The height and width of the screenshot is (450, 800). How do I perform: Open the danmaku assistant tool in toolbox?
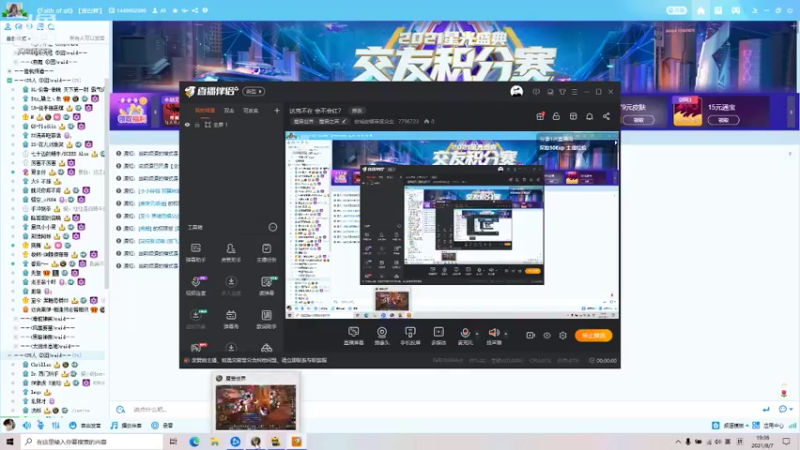pyautogui.click(x=195, y=253)
